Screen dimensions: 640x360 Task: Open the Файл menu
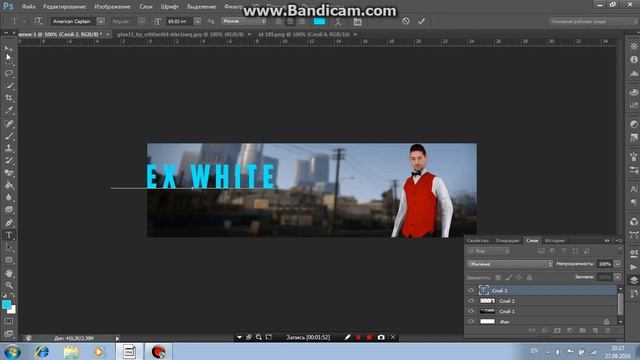[x=28, y=7]
